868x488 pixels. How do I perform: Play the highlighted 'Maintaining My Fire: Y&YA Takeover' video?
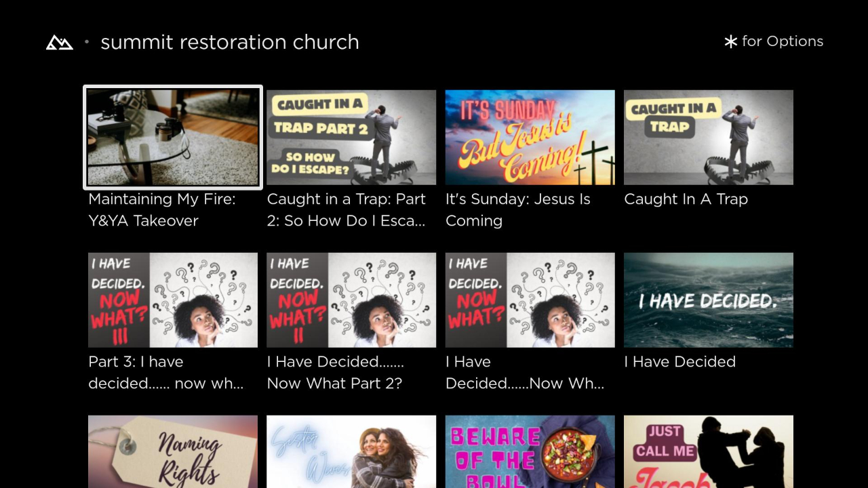pos(172,137)
